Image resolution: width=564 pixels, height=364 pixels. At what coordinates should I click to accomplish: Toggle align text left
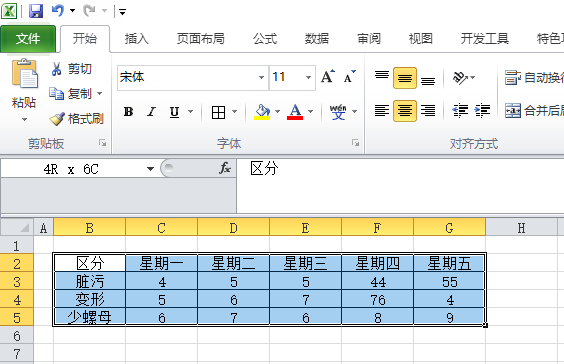(382, 110)
